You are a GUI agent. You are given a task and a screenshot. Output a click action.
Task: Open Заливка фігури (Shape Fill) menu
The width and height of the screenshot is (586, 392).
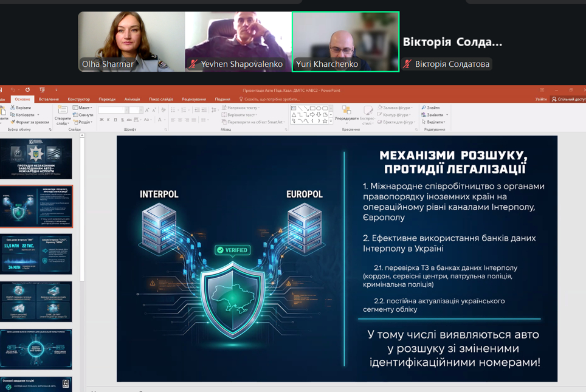[x=395, y=108]
